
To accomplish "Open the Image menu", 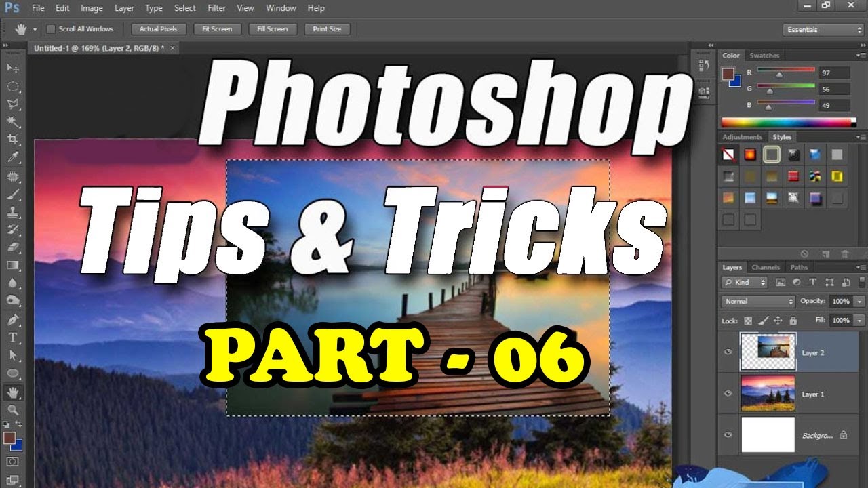I will pyautogui.click(x=92, y=8).
